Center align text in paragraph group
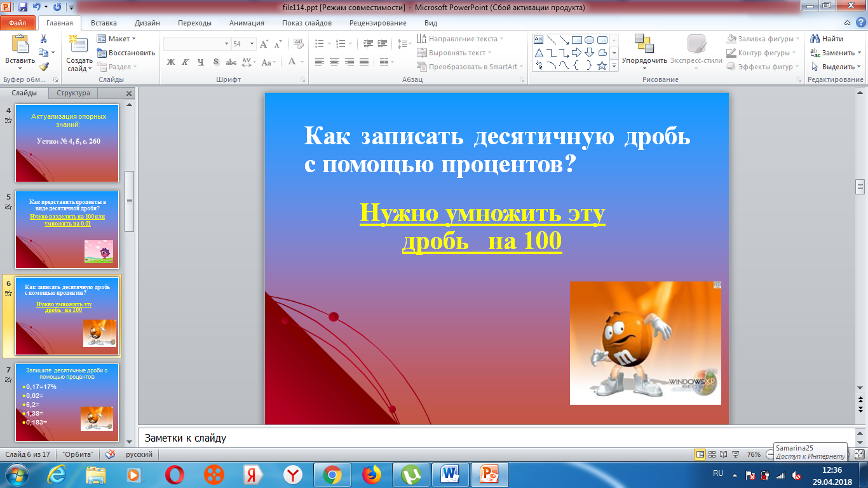This screenshot has height=488, width=868. click(334, 62)
